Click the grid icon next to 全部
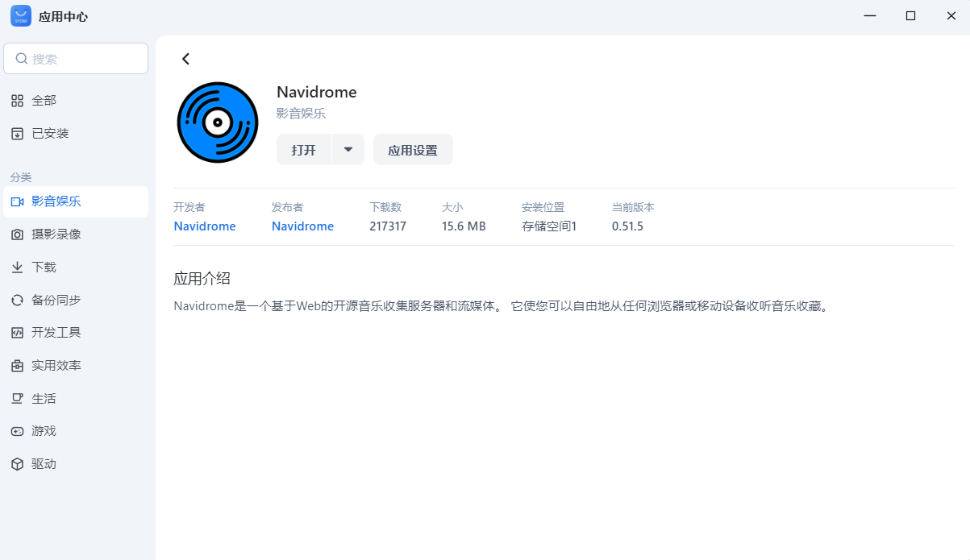The image size is (970, 560). click(x=17, y=101)
